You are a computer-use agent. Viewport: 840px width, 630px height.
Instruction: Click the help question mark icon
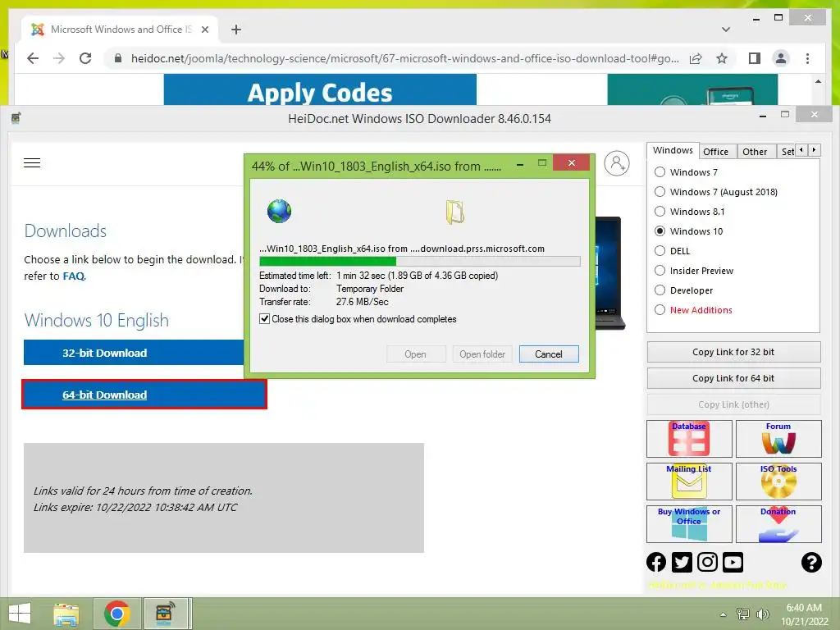pos(811,562)
